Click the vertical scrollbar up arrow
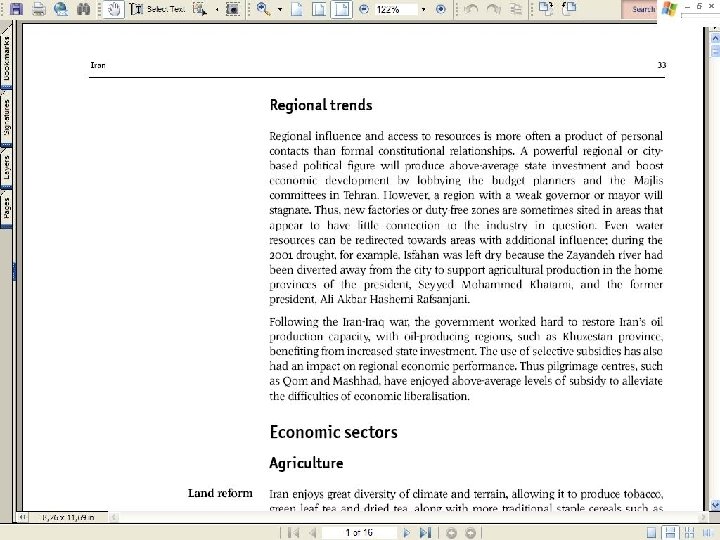 click(715, 39)
